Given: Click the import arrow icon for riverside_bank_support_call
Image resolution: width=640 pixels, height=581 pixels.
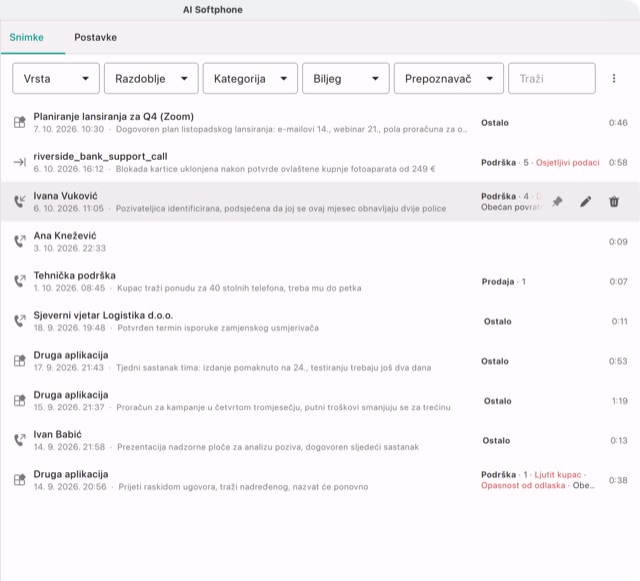Looking at the screenshot, I should click(x=20, y=162).
